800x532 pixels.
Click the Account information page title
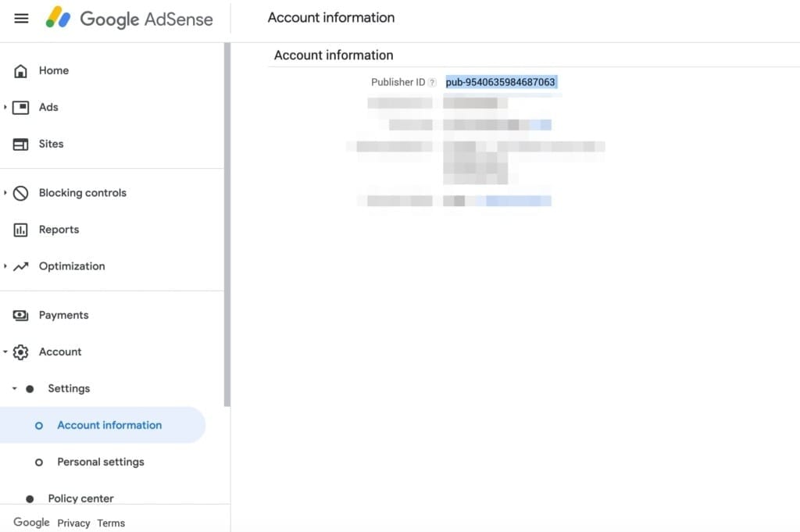point(331,18)
